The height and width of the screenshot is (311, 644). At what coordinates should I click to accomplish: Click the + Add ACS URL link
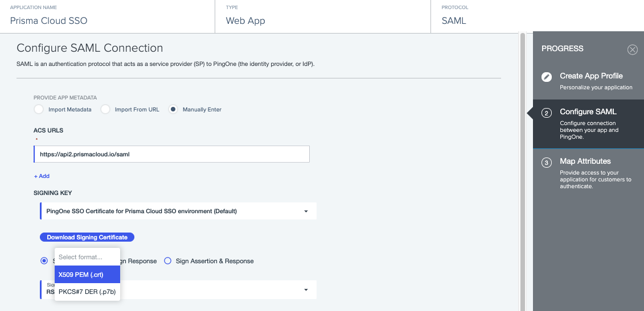42,176
